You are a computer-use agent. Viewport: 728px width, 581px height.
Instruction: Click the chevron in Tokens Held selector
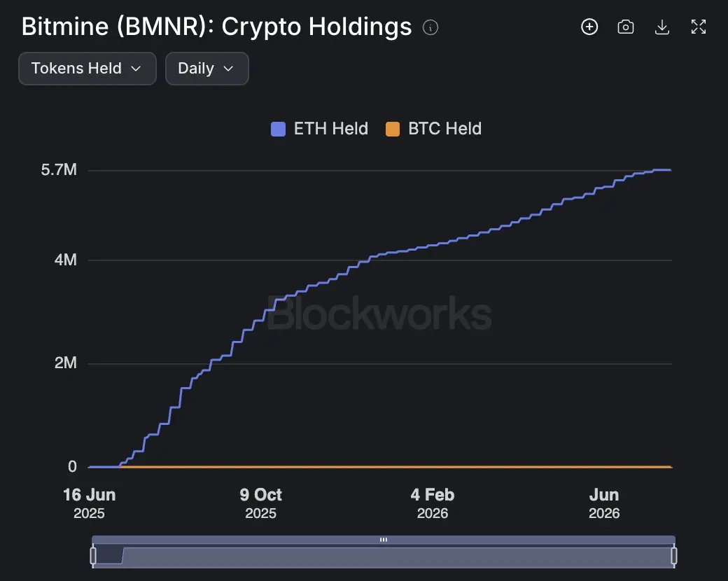pyautogui.click(x=136, y=69)
